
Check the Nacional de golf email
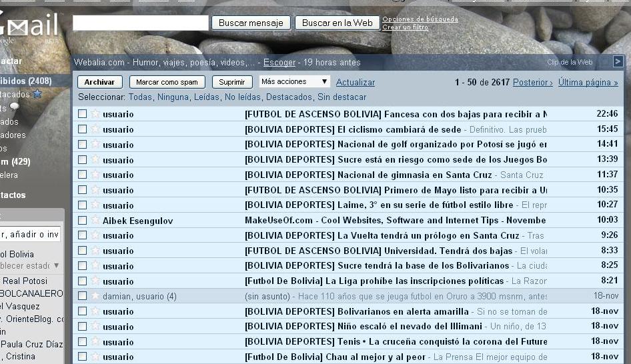(82, 144)
